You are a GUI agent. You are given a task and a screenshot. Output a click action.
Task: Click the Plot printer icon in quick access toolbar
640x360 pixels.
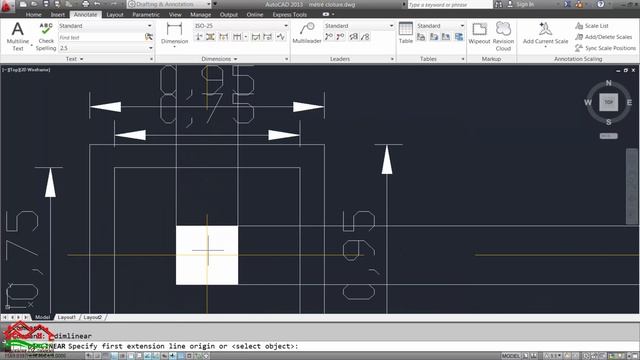click(85, 4)
